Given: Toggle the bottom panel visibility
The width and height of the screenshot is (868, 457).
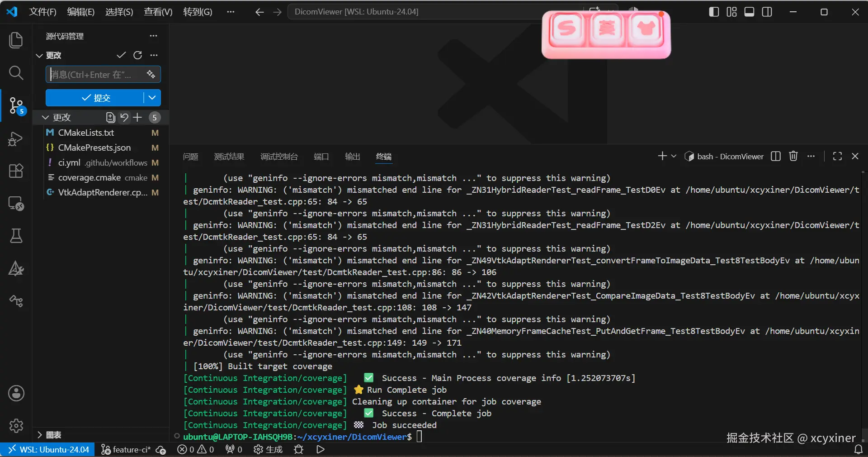Looking at the screenshot, I should click(x=749, y=12).
